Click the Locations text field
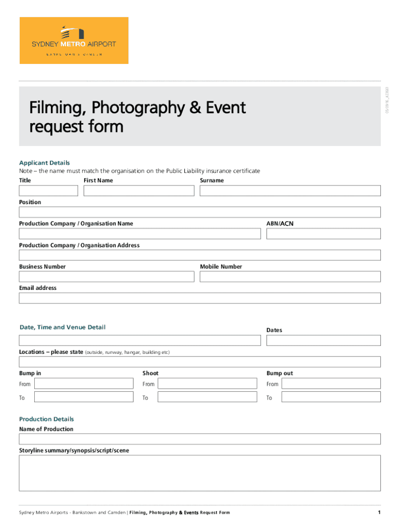The image size is (400, 532). pos(200,362)
